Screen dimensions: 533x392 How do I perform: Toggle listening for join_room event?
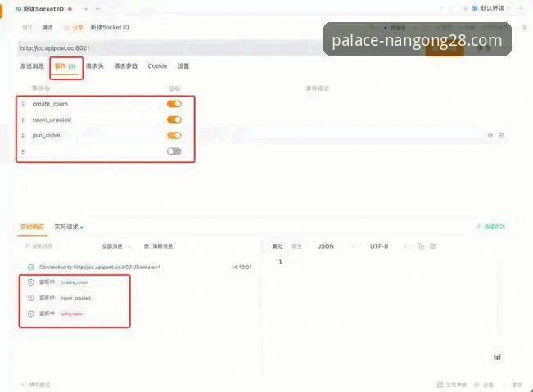pos(174,136)
